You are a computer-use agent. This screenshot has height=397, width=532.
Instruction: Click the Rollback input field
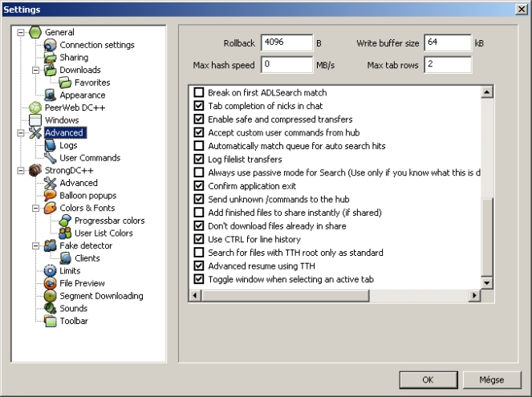(x=286, y=43)
